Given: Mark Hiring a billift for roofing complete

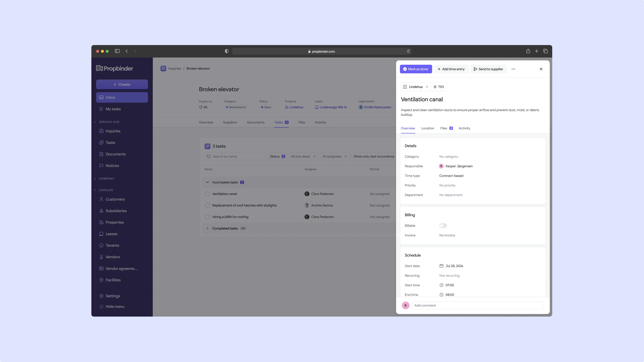Looking at the screenshot, I should click(207, 217).
